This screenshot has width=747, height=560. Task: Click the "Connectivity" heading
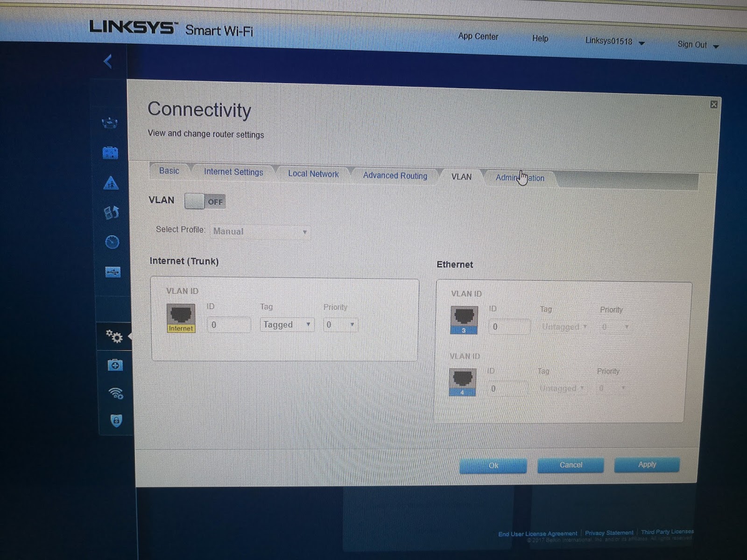(x=199, y=110)
